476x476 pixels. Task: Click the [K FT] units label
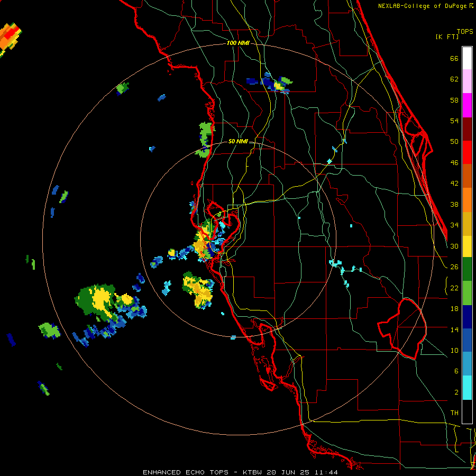point(447,36)
